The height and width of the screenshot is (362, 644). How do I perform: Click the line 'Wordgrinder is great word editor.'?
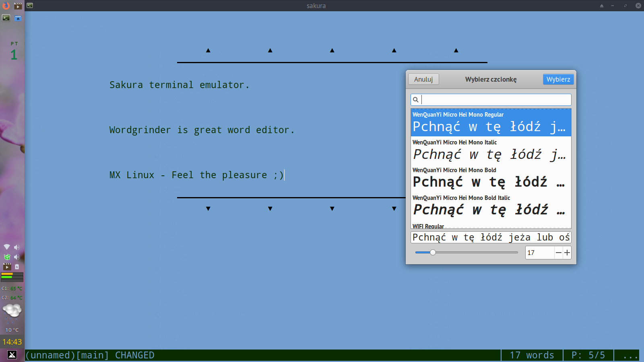pyautogui.click(x=202, y=130)
